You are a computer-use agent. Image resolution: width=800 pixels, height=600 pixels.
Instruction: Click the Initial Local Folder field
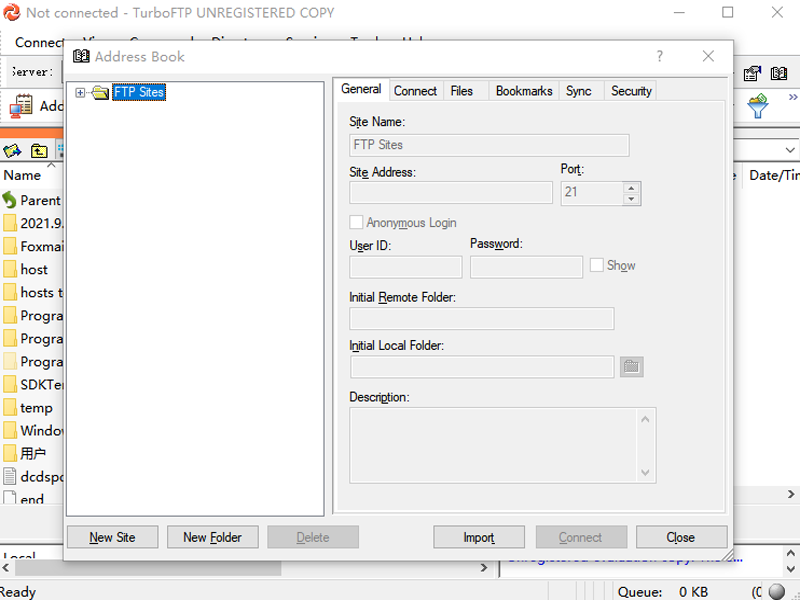(482, 367)
